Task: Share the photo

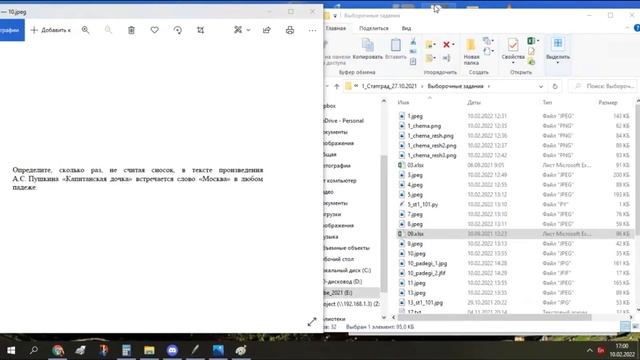Action: 267,30
